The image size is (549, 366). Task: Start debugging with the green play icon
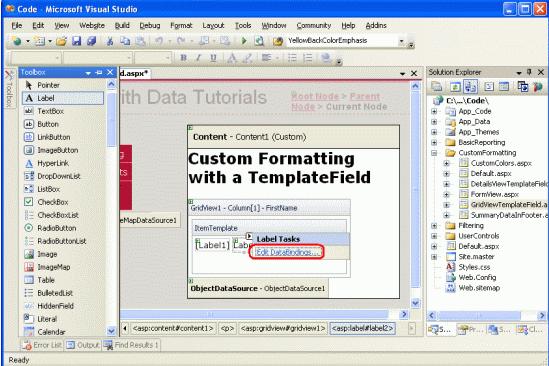(x=244, y=41)
